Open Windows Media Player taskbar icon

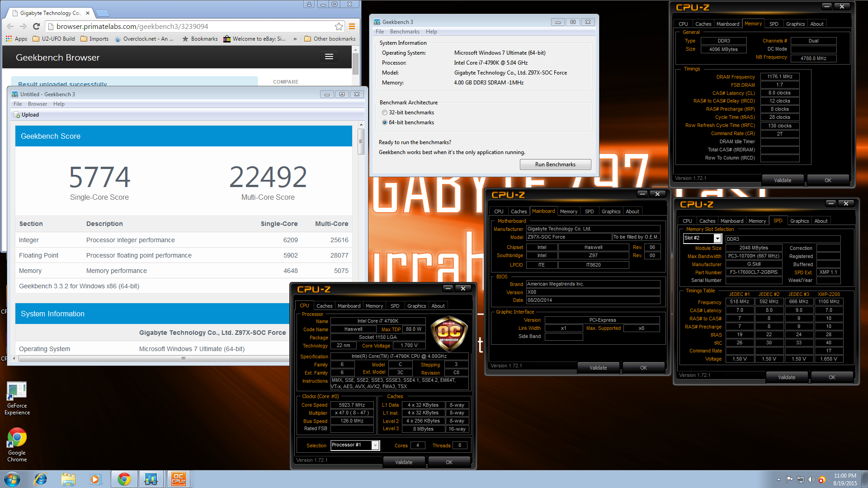pos(95,479)
